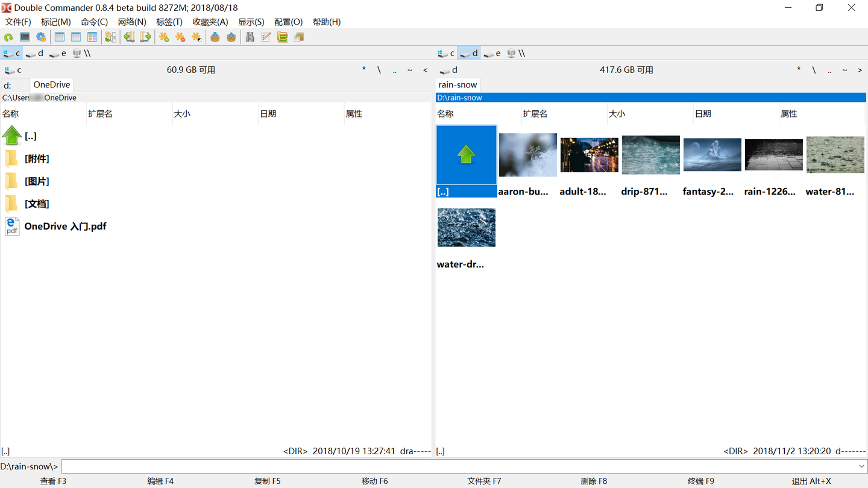The image size is (868, 488).
Task: Select the rain-snow tab
Action: 458,85
